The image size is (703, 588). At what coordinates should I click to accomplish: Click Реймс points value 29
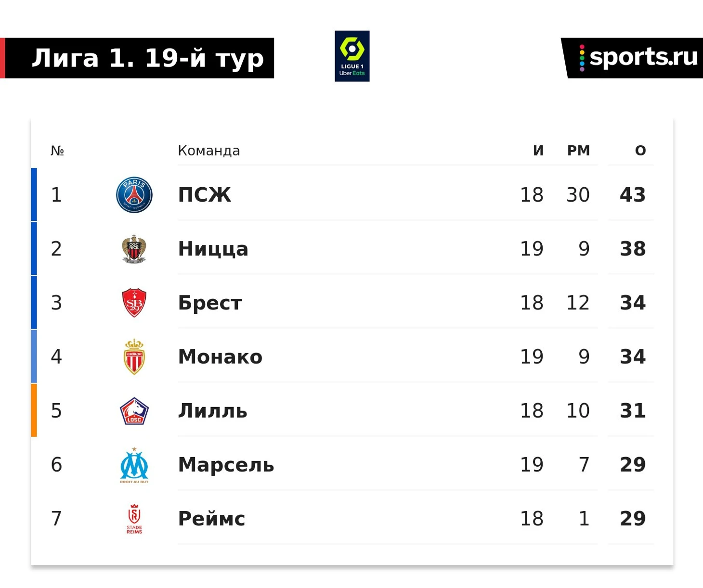pos(633,519)
